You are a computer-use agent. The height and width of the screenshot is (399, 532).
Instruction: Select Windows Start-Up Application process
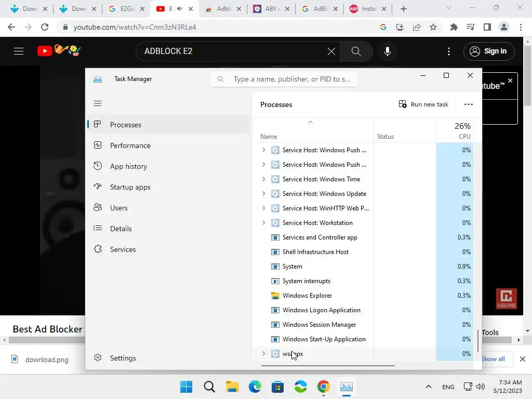[x=363, y=339]
